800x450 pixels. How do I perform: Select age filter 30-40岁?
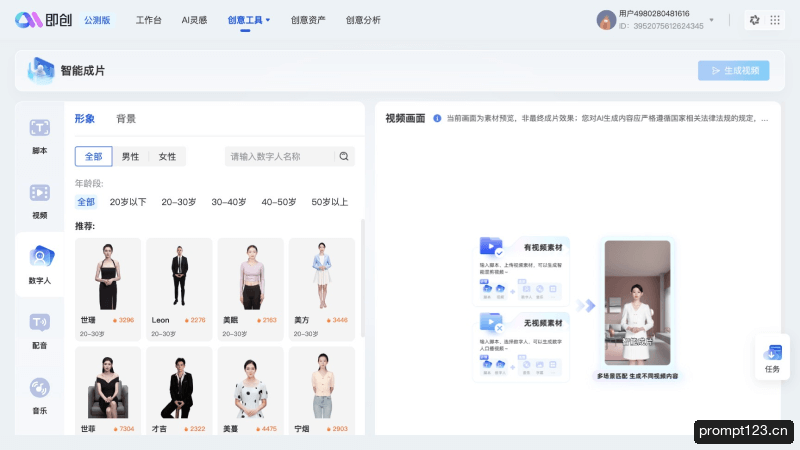click(x=229, y=202)
